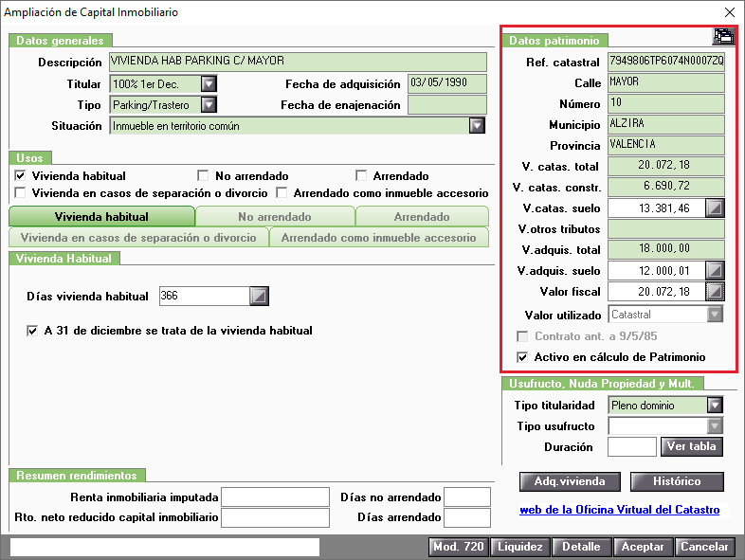This screenshot has width=745, height=560.
Task: Click the Detalle button
Action: (x=582, y=547)
